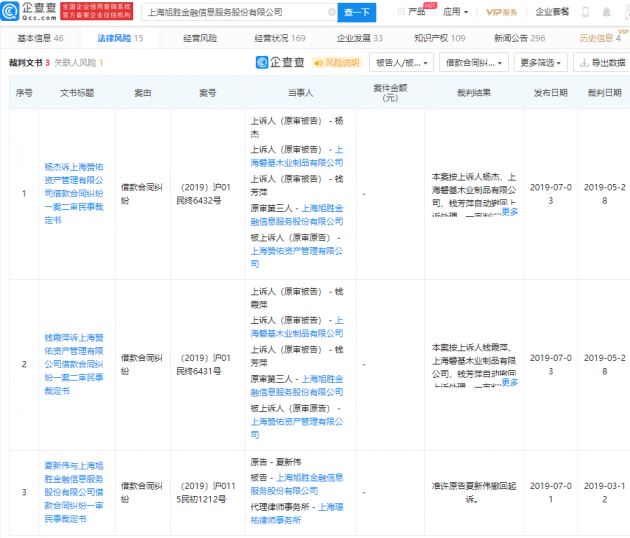Open notifications bell icon
This screenshot has height=538, width=630.
(x=607, y=12)
